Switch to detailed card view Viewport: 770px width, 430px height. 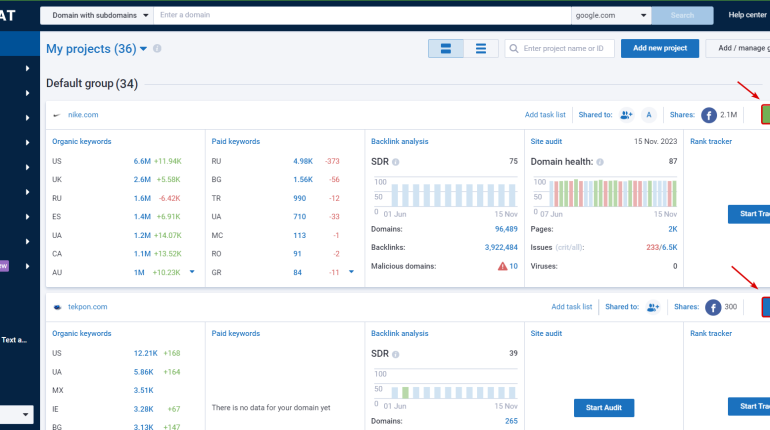[446, 49]
